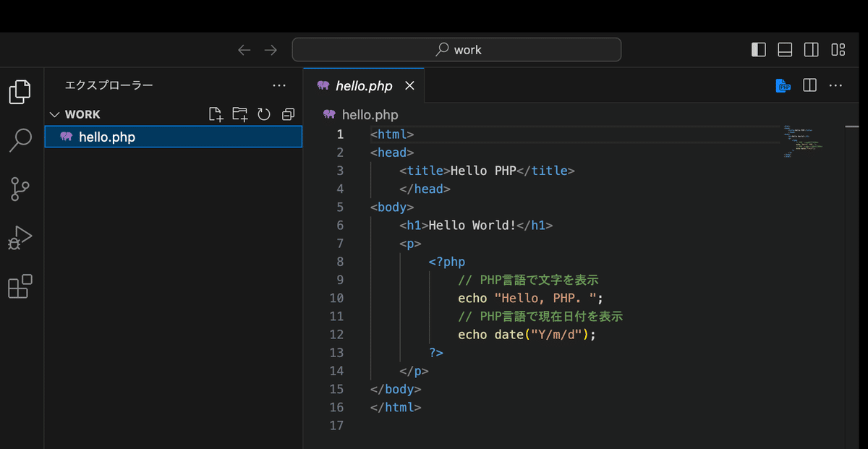Create a new file in WORK folder

pos(216,114)
